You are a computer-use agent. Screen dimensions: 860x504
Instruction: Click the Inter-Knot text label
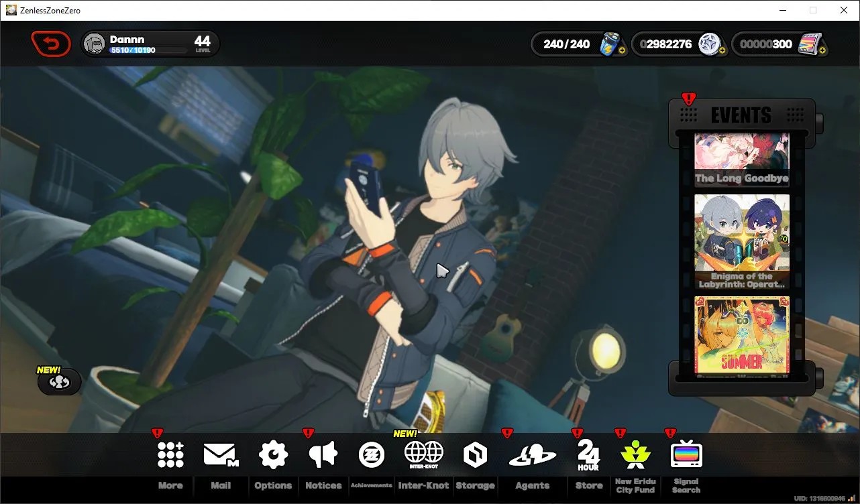click(x=423, y=485)
